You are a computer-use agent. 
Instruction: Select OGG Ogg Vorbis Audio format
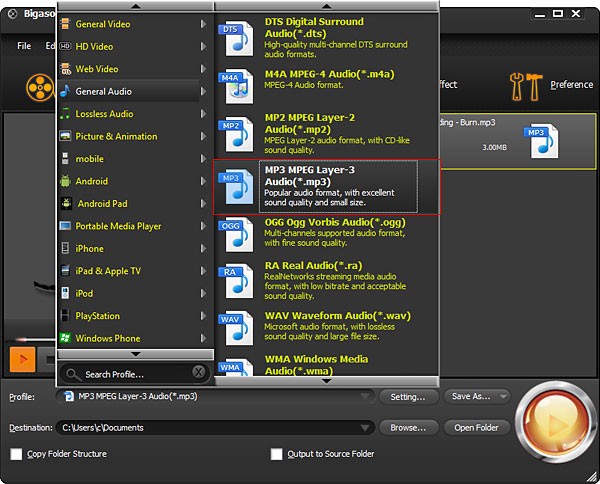tap(327, 235)
